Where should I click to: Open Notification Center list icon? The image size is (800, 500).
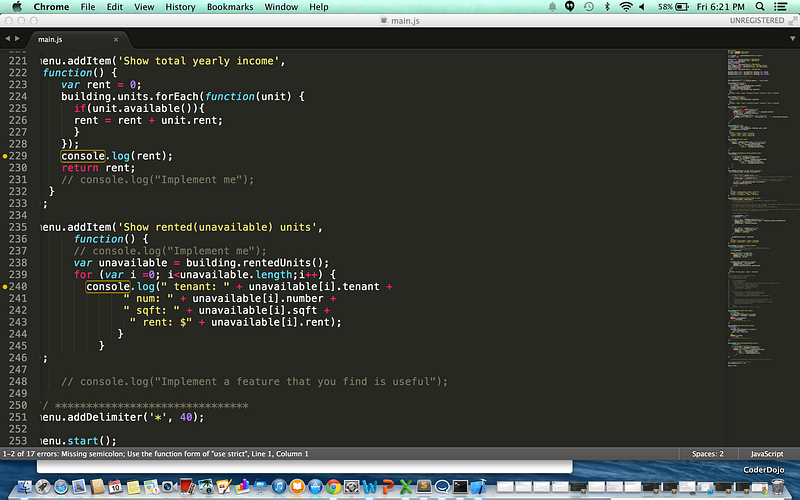click(x=780, y=7)
